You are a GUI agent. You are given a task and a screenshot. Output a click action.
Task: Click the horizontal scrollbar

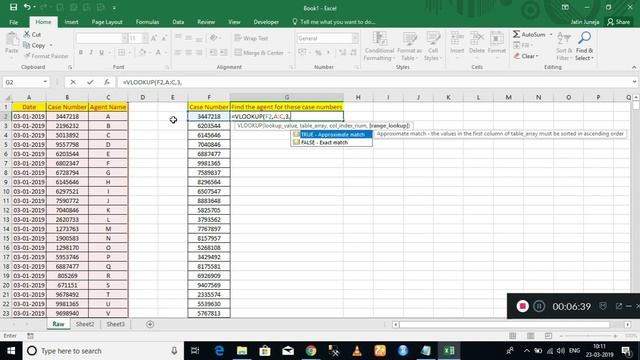click(x=504, y=324)
